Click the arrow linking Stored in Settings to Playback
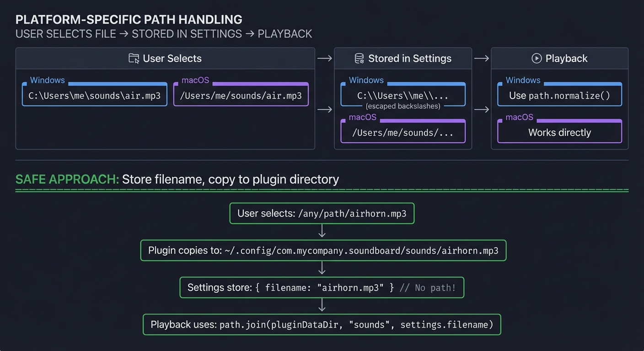 click(x=481, y=58)
